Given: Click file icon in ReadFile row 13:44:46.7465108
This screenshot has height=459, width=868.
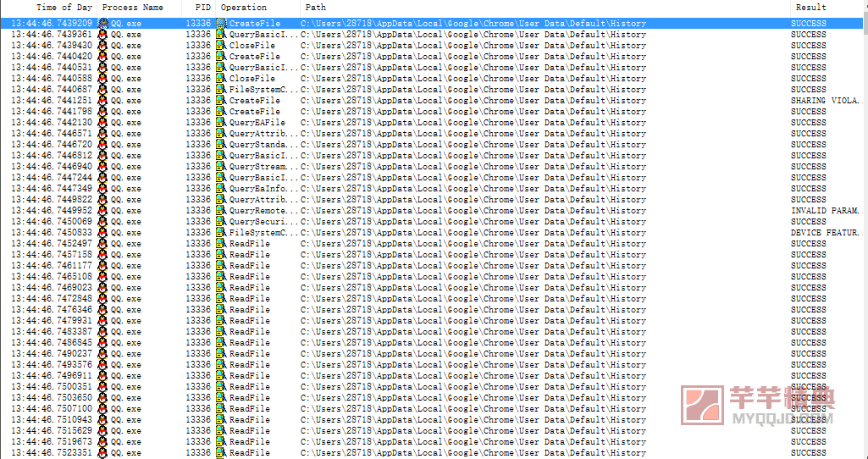Looking at the screenshot, I should [x=221, y=276].
